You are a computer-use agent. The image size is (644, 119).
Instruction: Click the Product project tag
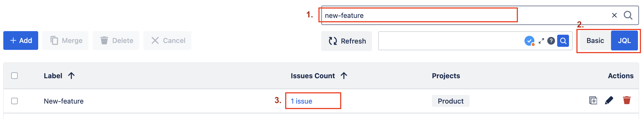pos(451,101)
